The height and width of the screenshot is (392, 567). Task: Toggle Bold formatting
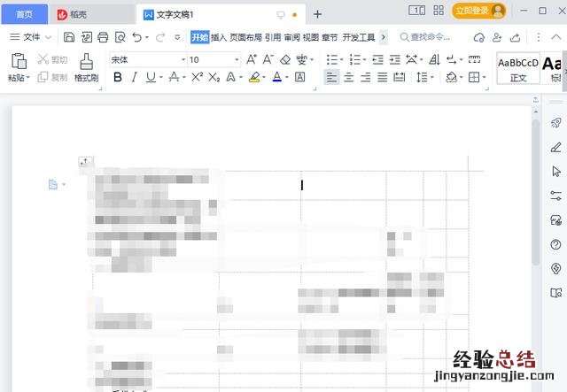pyautogui.click(x=118, y=77)
